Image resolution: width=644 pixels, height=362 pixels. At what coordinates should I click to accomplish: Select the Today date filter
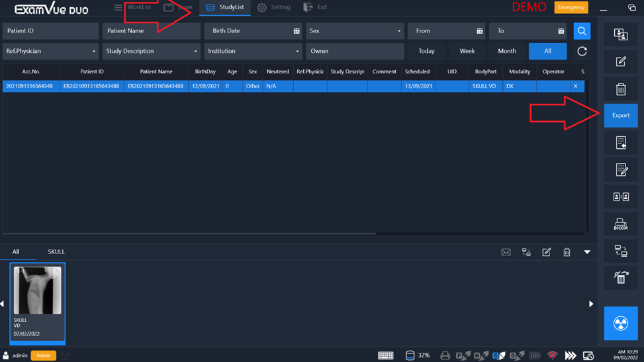click(426, 52)
